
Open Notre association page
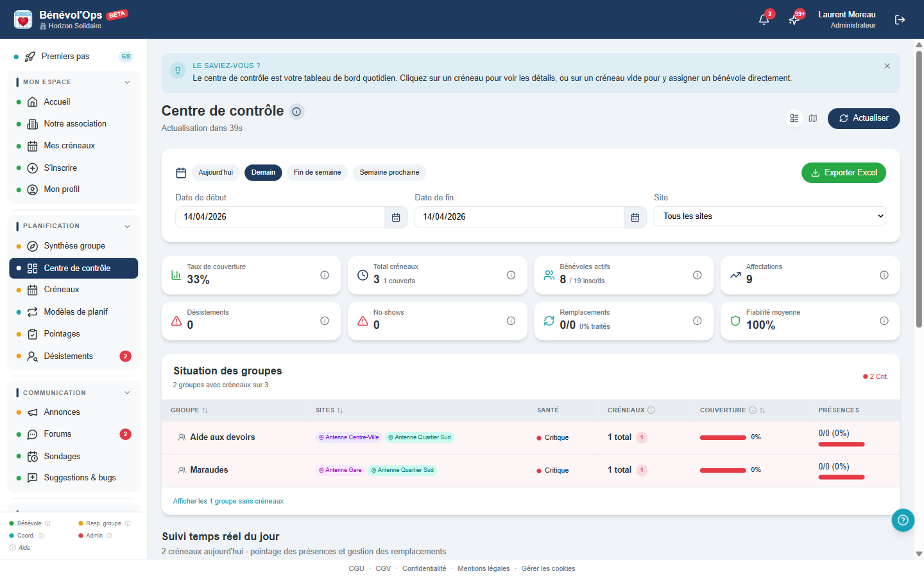click(x=73, y=124)
